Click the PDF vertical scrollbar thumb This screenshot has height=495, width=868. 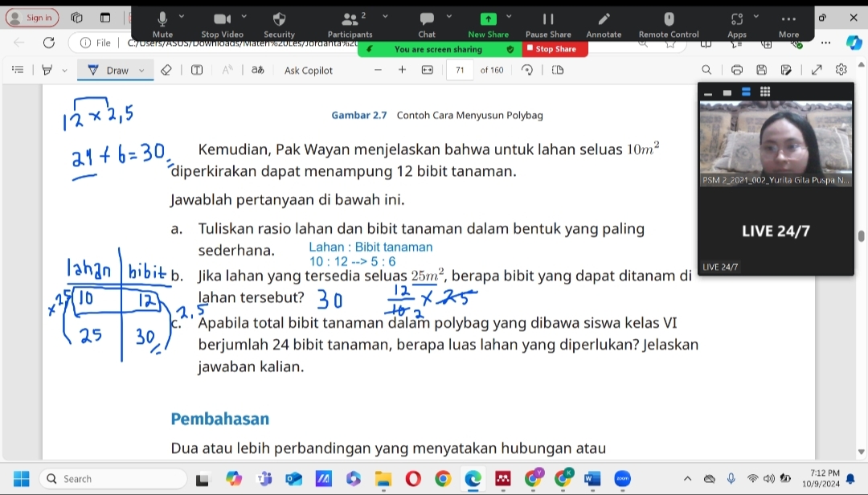click(x=862, y=236)
